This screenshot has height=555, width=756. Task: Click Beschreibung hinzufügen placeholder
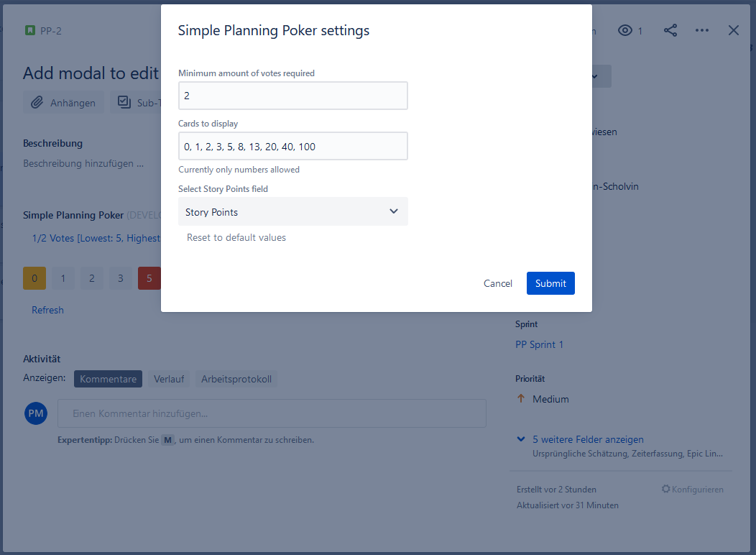click(83, 163)
